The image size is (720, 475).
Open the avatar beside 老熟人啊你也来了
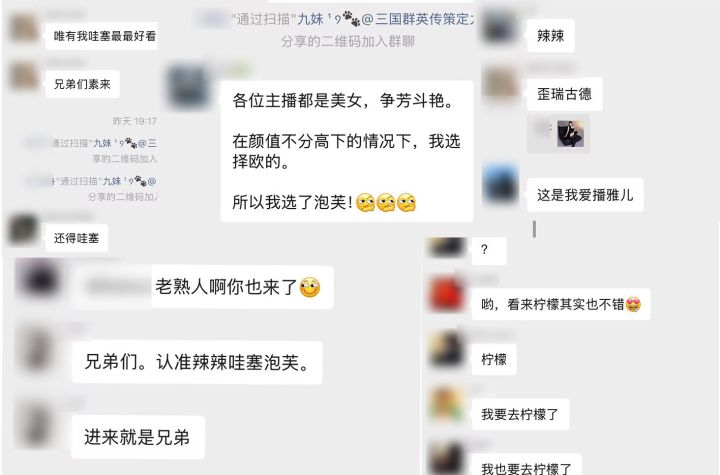click(39, 279)
